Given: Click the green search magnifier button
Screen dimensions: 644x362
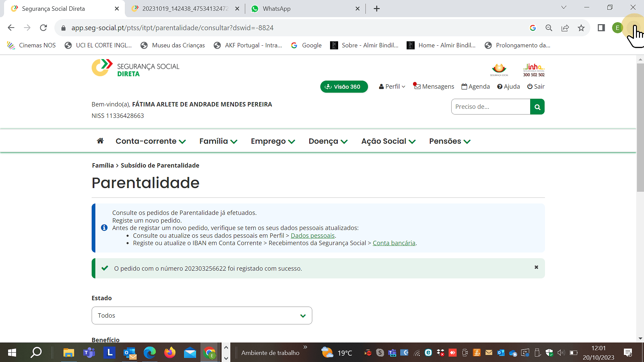Looking at the screenshot, I should pos(537,107).
